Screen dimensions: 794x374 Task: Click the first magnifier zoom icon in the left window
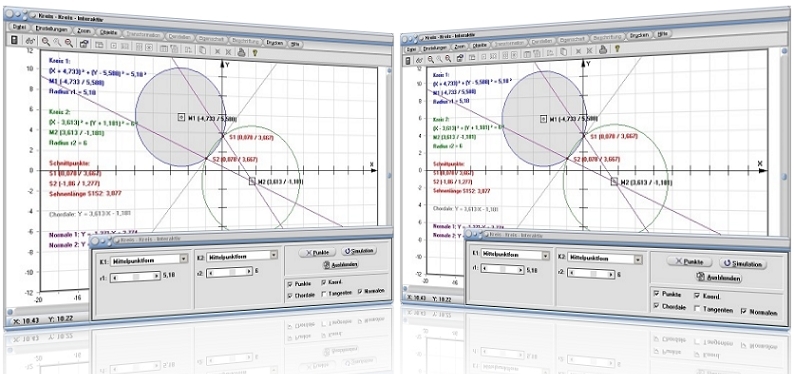click(x=46, y=42)
